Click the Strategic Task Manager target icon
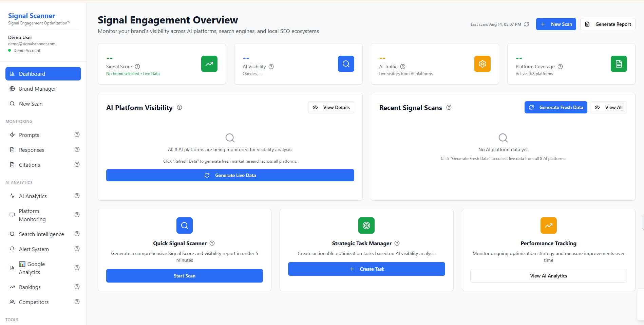Screen dimensions: 644x325 click(x=366, y=225)
